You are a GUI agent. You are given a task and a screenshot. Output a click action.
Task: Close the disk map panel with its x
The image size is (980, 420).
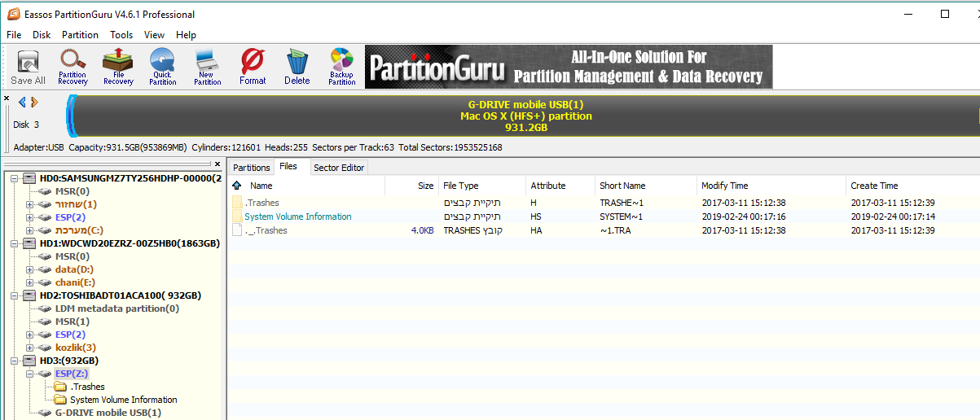(x=7, y=98)
